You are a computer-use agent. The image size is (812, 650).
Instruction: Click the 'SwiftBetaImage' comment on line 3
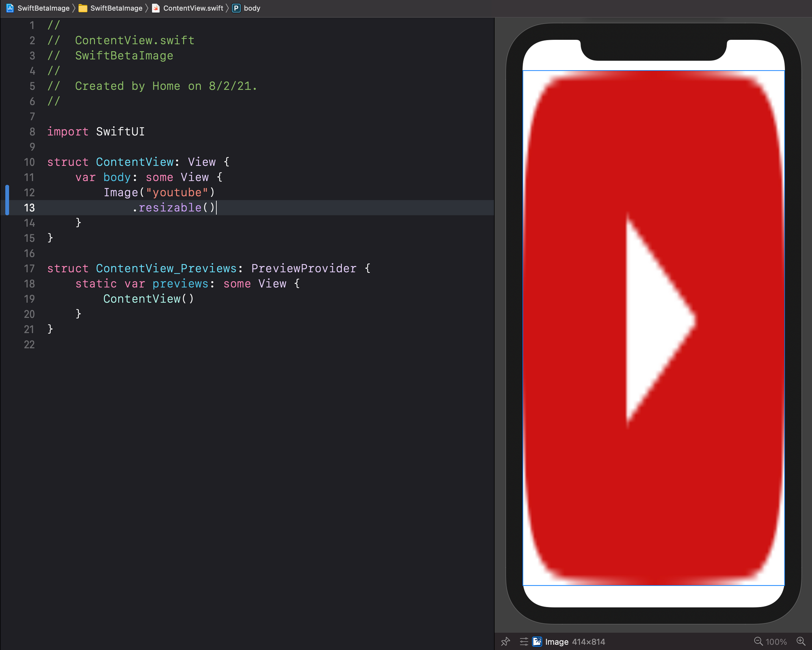tap(124, 56)
